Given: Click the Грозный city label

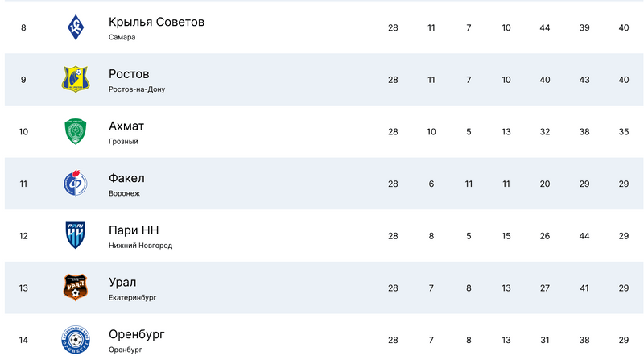Looking at the screenshot, I should tap(123, 141).
